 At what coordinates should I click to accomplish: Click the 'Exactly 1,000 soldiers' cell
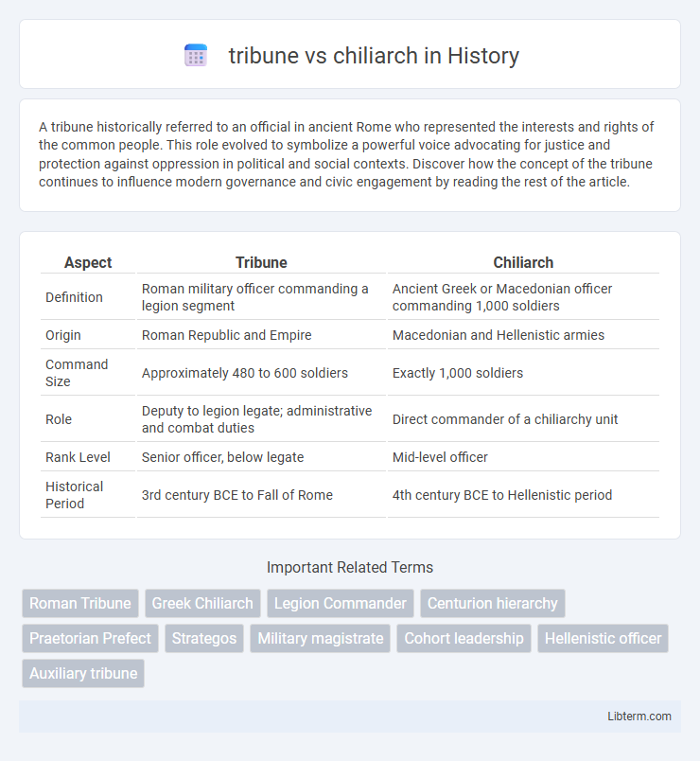pos(458,373)
